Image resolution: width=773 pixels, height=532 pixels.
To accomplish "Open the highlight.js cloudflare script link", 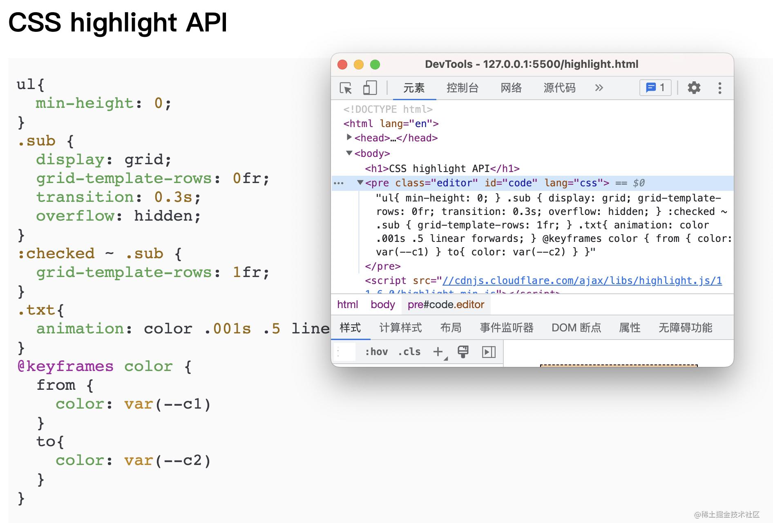I will click(x=582, y=281).
